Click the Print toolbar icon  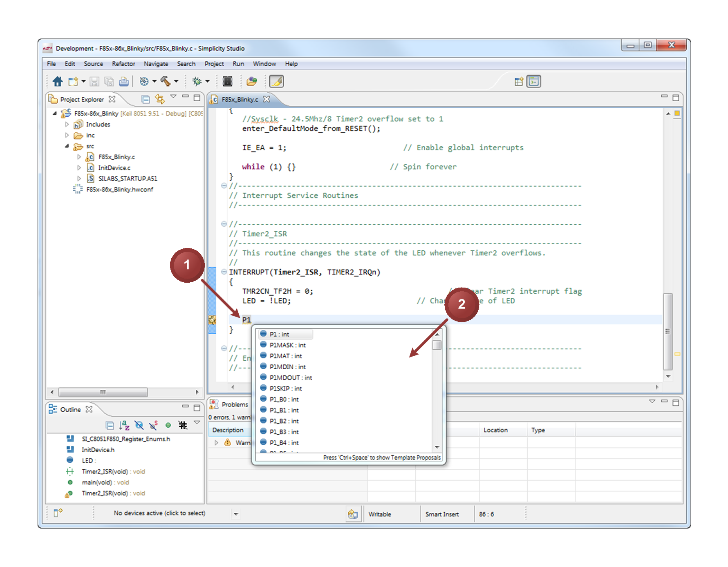tap(124, 81)
